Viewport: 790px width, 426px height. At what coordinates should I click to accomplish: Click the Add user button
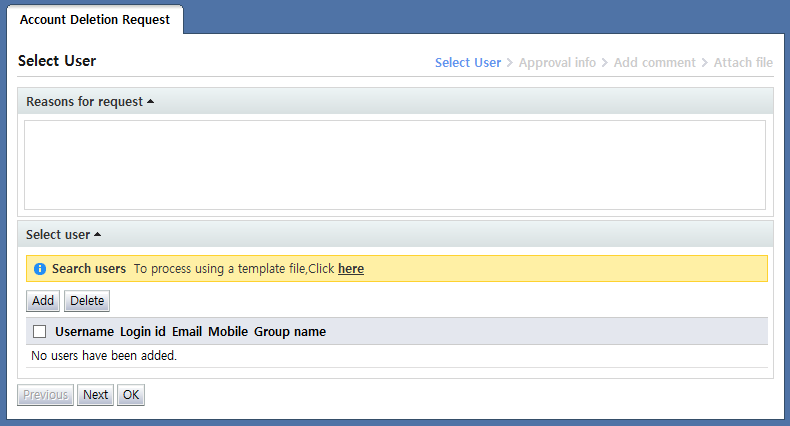click(x=43, y=301)
